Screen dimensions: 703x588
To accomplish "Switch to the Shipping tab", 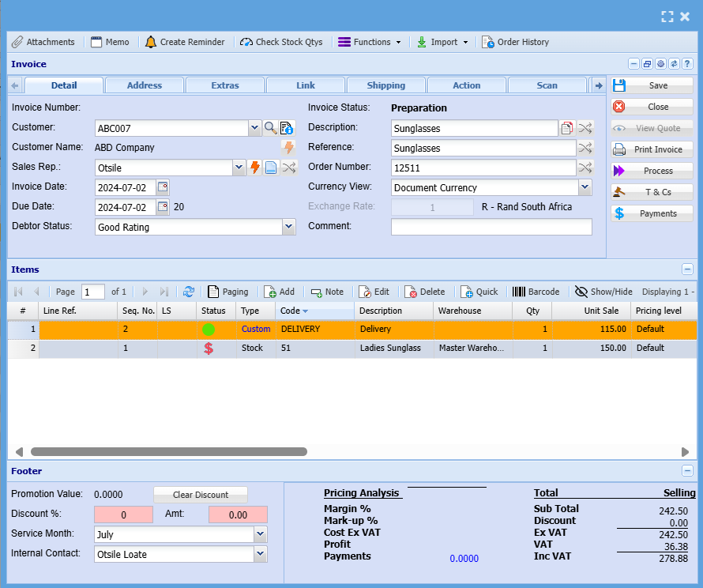I will pyautogui.click(x=386, y=85).
